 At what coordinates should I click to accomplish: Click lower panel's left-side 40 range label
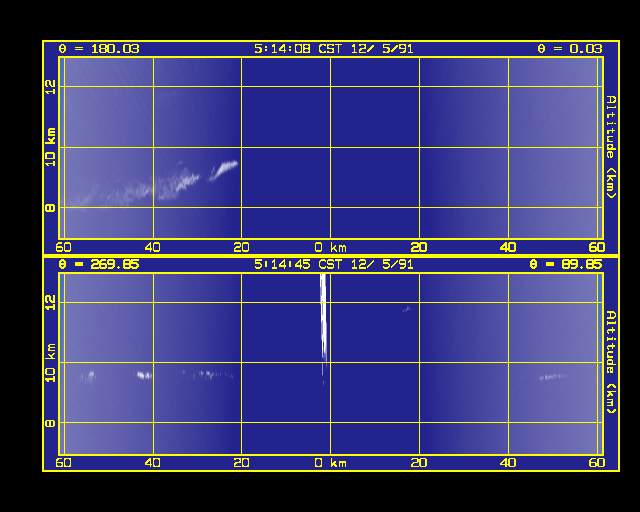[x=153, y=463]
